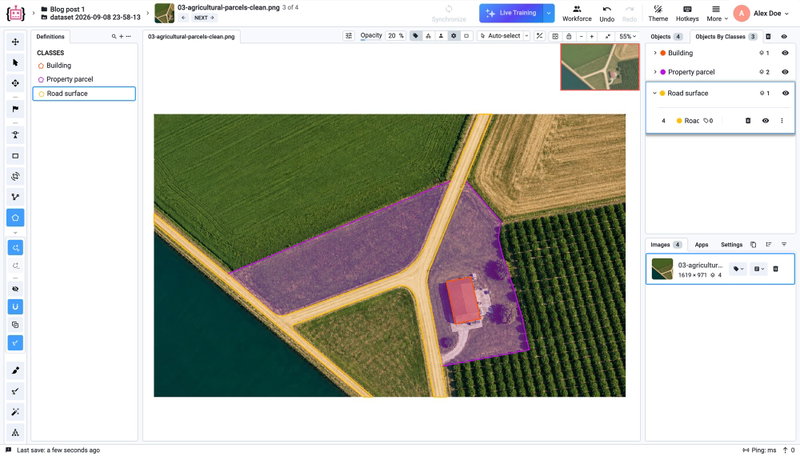Open the Settings tab
Viewport: 800px width, 456px height.
tap(731, 245)
